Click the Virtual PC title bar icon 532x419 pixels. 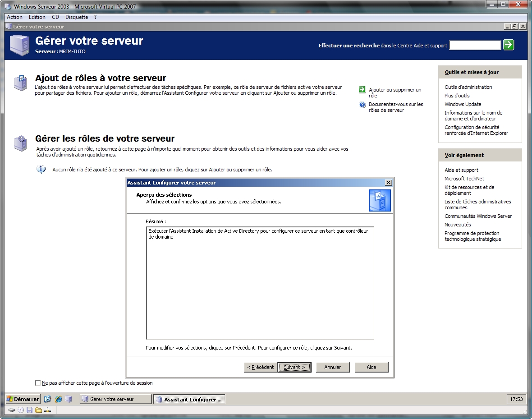point(8,6)
